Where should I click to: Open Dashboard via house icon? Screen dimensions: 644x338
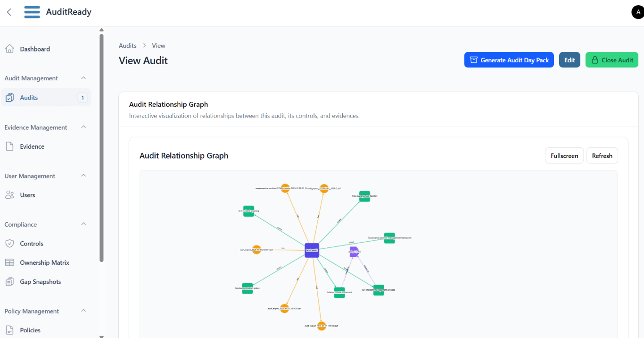9,49
